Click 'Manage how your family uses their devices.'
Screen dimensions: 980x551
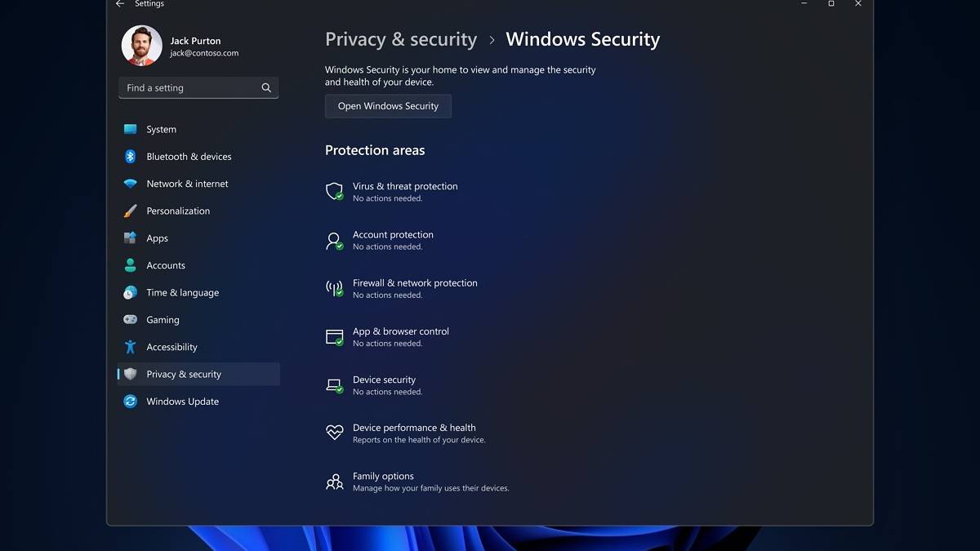tap(431, 488)
